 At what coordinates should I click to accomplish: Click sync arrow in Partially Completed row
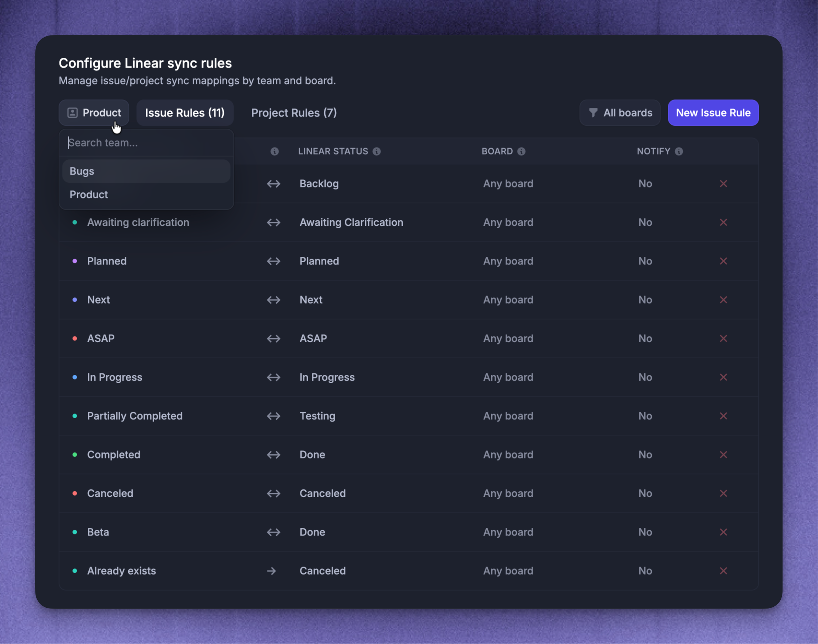click(273, 416)
